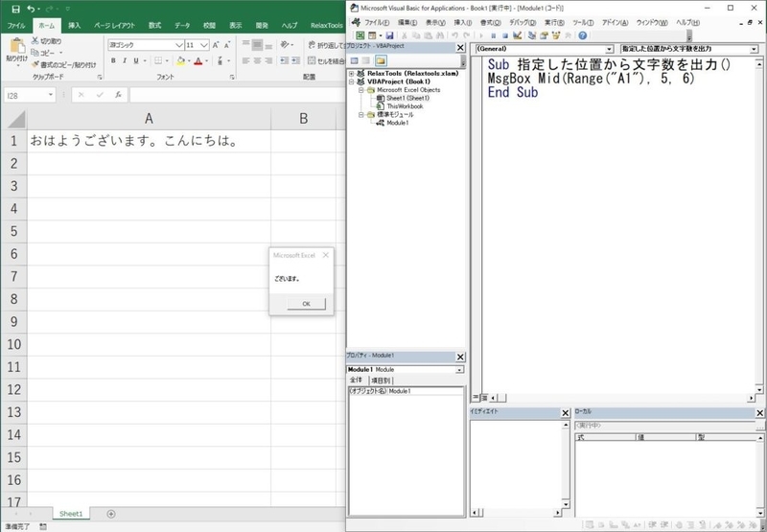
Task: Open the procedure dropdown in code window
Action: [x=754, y=49]
